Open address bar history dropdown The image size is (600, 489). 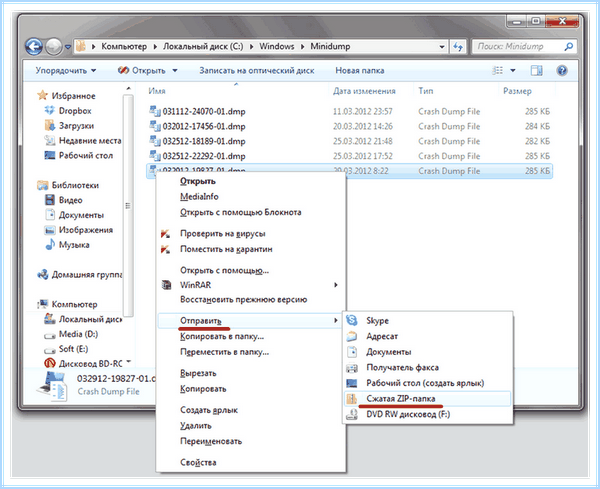[442, 47]
